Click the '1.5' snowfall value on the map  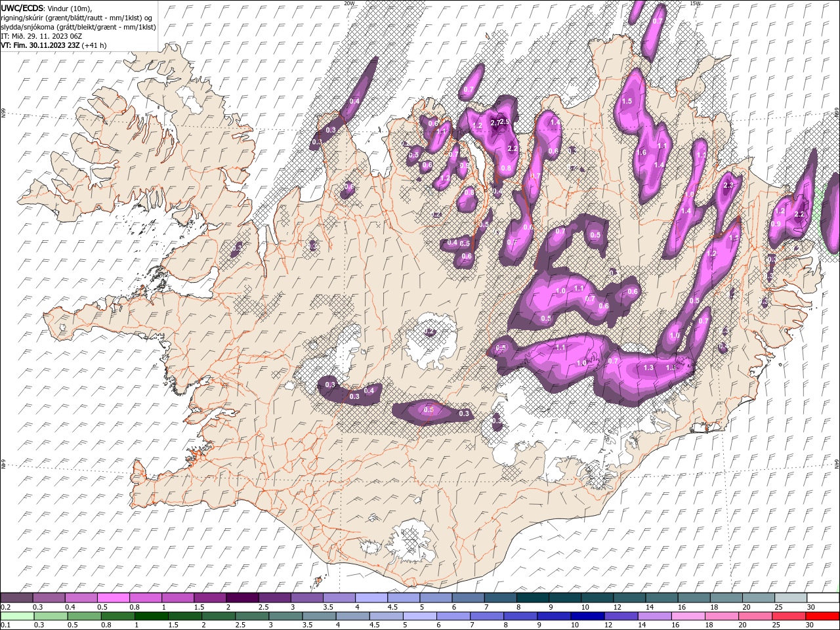[x=627, y=101]
